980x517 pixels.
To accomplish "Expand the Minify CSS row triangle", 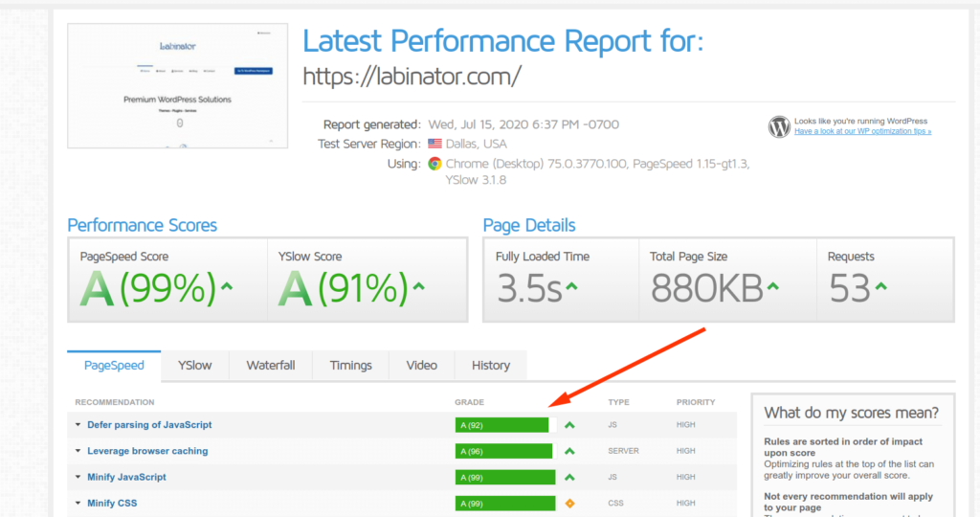I will [x=78, y=503].
